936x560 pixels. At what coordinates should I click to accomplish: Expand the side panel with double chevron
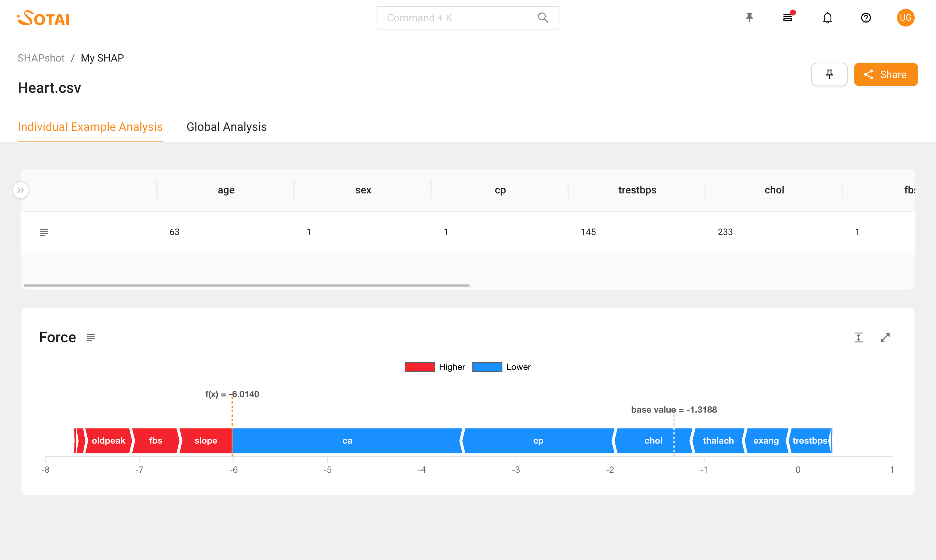[21, 190]
